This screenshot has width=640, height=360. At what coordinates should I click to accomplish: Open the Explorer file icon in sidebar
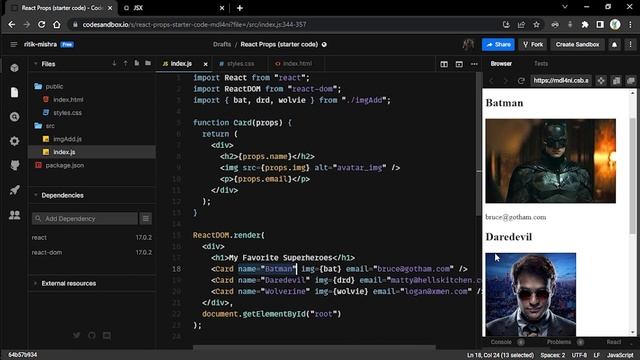coord(15,92)
